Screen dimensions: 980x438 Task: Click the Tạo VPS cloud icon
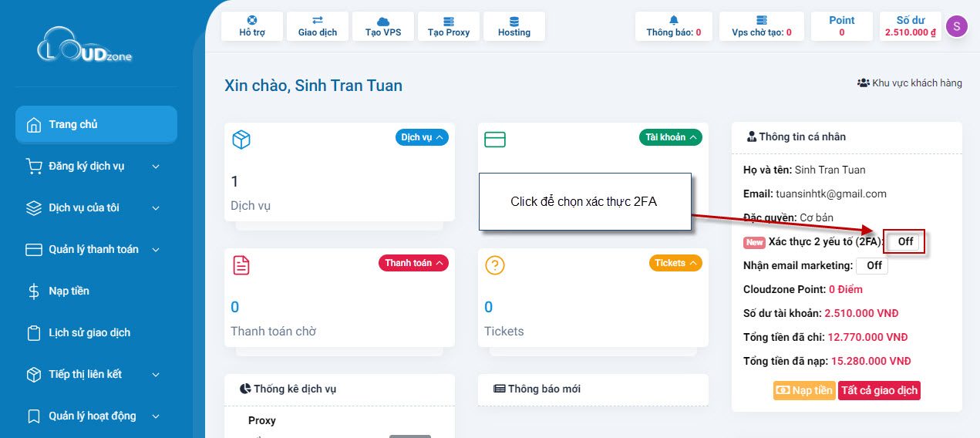click(x=383, y=21)
